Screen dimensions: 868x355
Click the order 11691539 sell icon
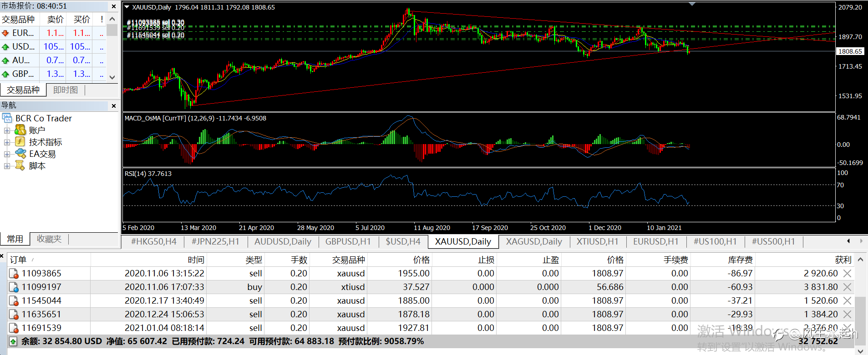point(14,328)
